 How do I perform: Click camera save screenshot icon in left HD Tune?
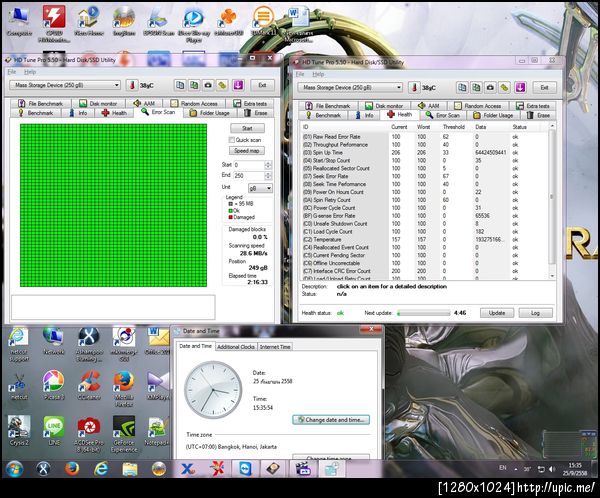tap(208, 85)
